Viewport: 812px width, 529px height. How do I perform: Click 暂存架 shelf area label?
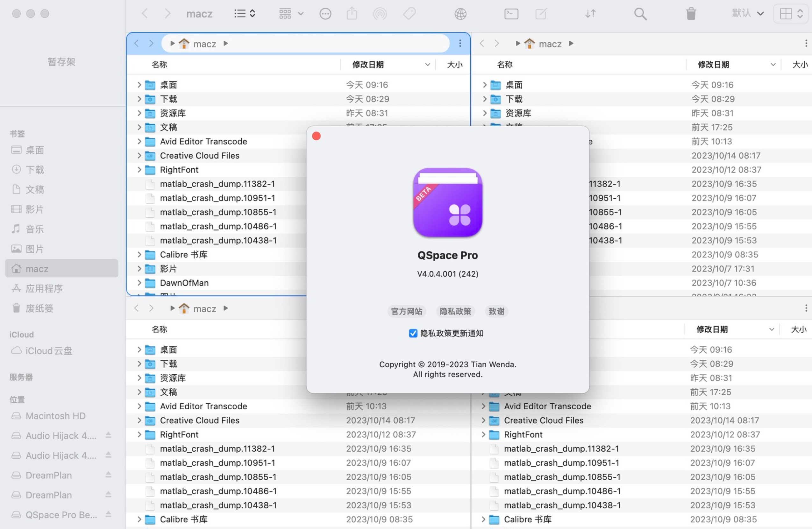click(x=61, y=62)
